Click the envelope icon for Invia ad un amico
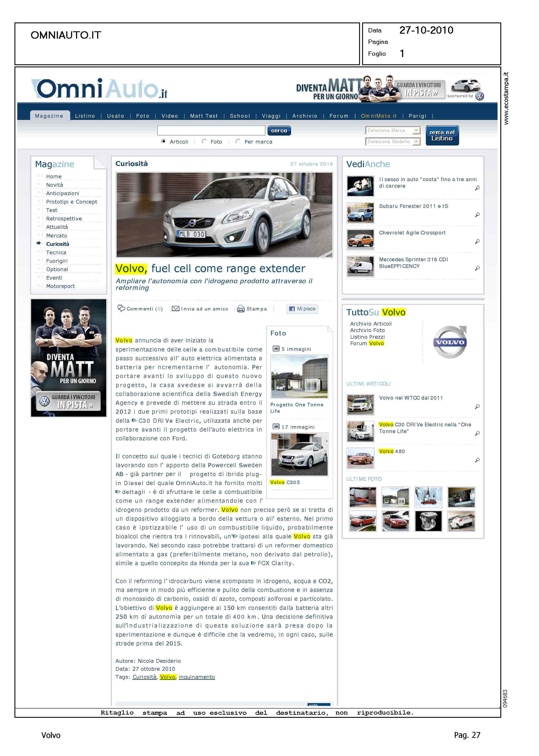Screen dimensions: 539x756 (176, 308)
